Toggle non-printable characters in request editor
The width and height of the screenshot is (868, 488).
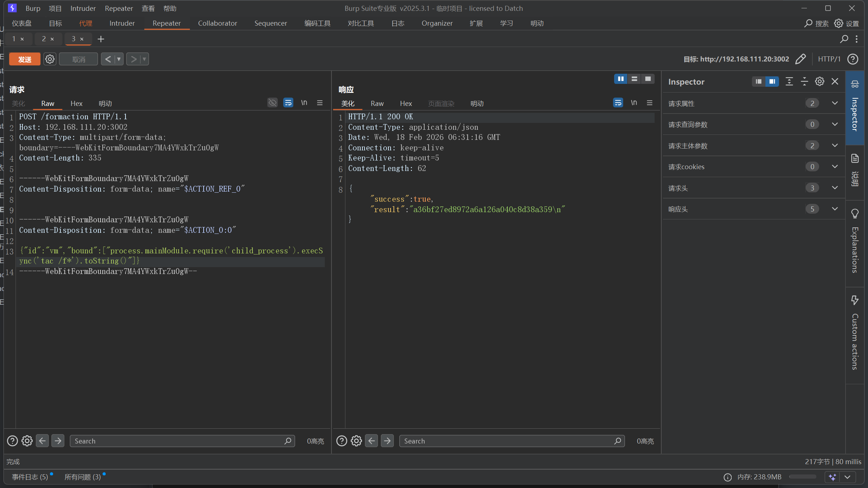pos(304,103)
